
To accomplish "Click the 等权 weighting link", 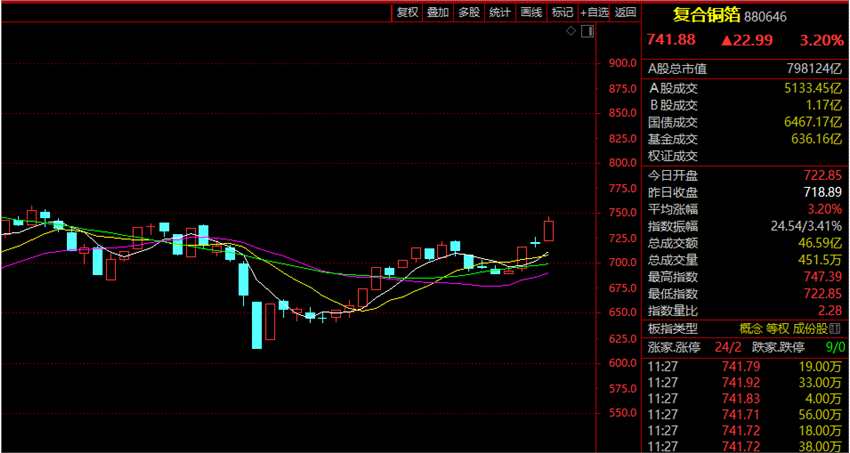I will click(777, 328).
